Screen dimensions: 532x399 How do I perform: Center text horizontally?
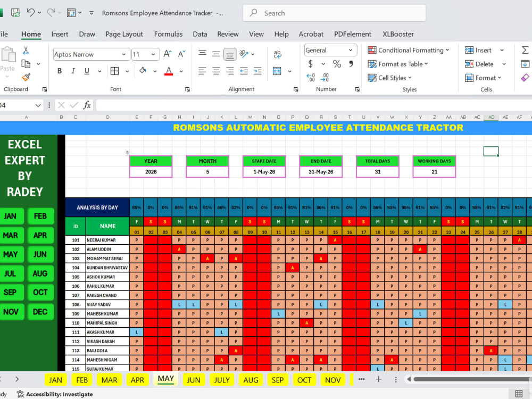(x=216, y=71)
